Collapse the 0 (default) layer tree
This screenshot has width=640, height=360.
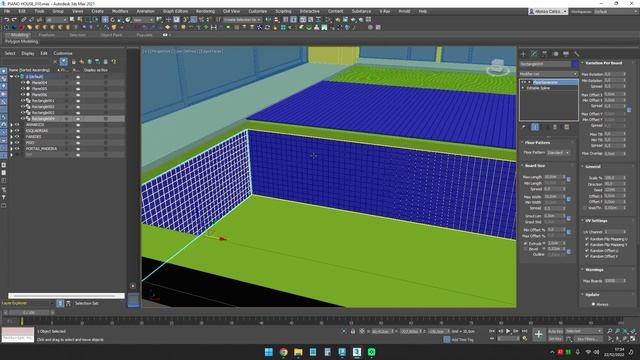tap(11, 76)
